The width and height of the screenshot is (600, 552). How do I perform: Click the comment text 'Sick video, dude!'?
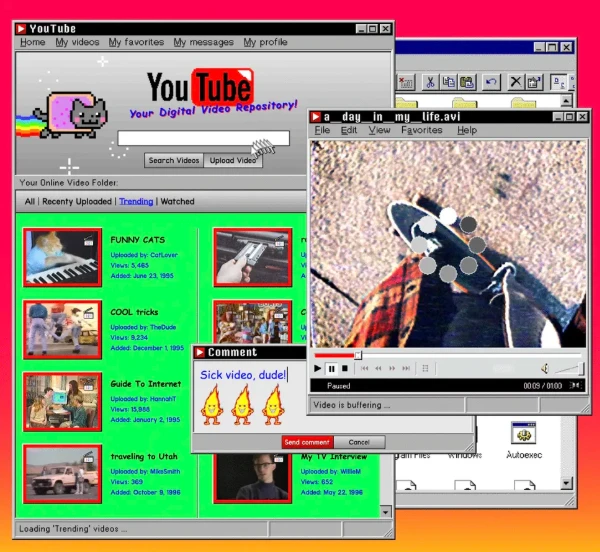point(243,375)
